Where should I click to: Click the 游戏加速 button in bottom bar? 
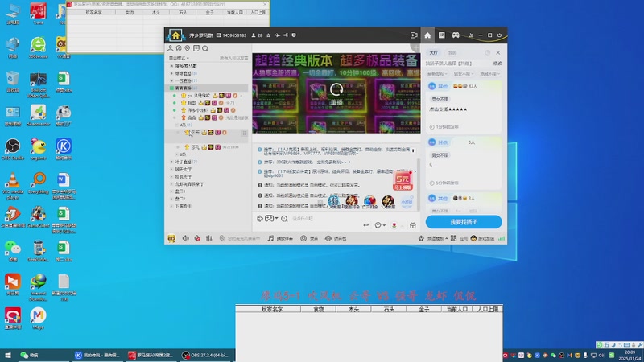click(482, 238)
